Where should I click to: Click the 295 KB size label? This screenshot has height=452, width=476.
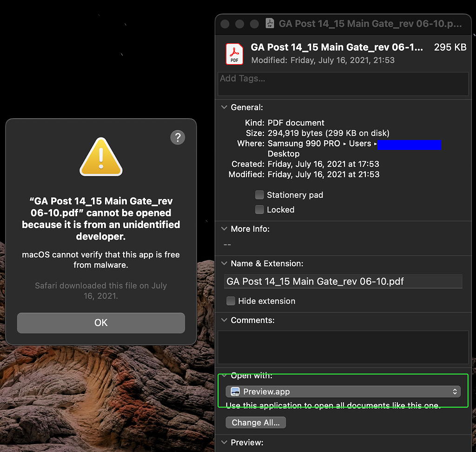coord(450,47)
